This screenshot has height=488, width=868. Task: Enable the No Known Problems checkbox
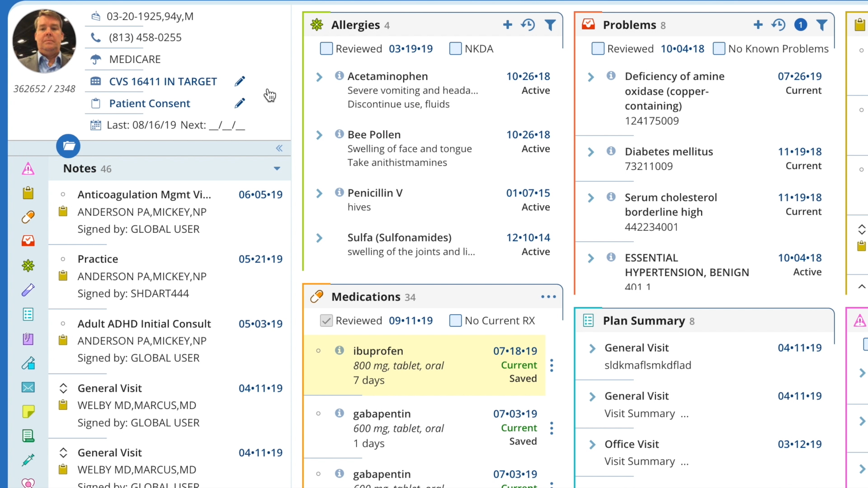pyautogui.click(x=719, y=48)
